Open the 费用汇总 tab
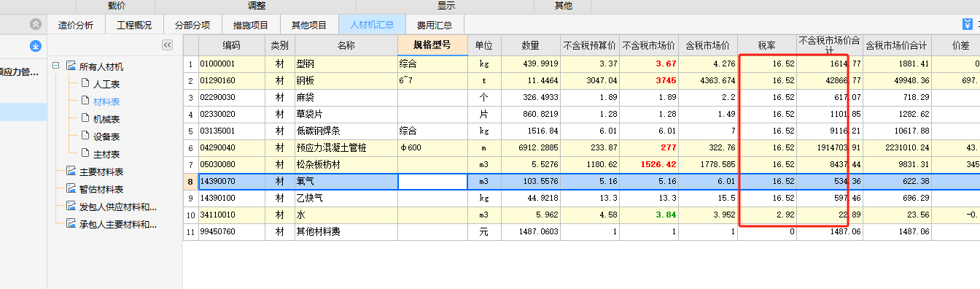The height and width of the screenshot is (289, 980). (x=435, y=25)
